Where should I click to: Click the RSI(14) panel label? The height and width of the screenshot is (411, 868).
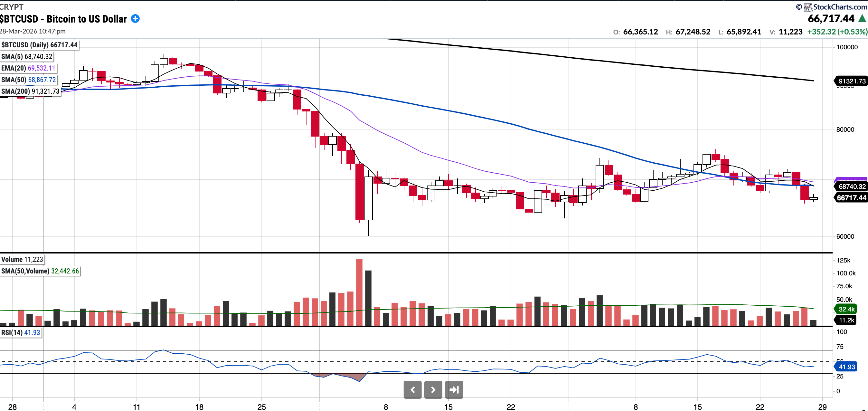tap(21, 333)
